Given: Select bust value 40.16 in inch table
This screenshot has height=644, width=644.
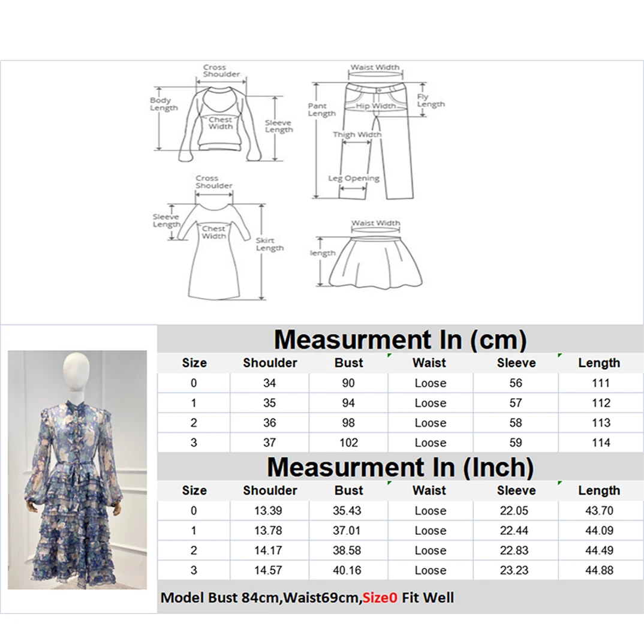Looking at the screenshot, I should click(347, 570).
